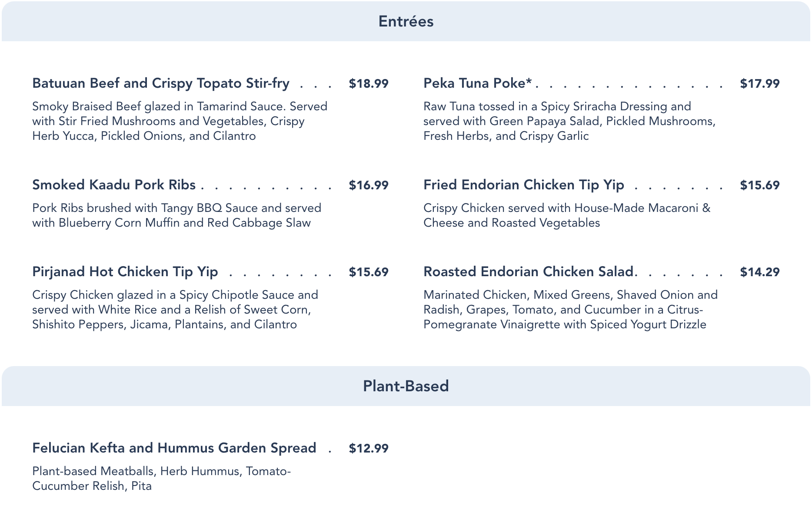
Task: Open Batuuan Beef and Crispy Topato Stir-fry
Action: pos(161,83)
